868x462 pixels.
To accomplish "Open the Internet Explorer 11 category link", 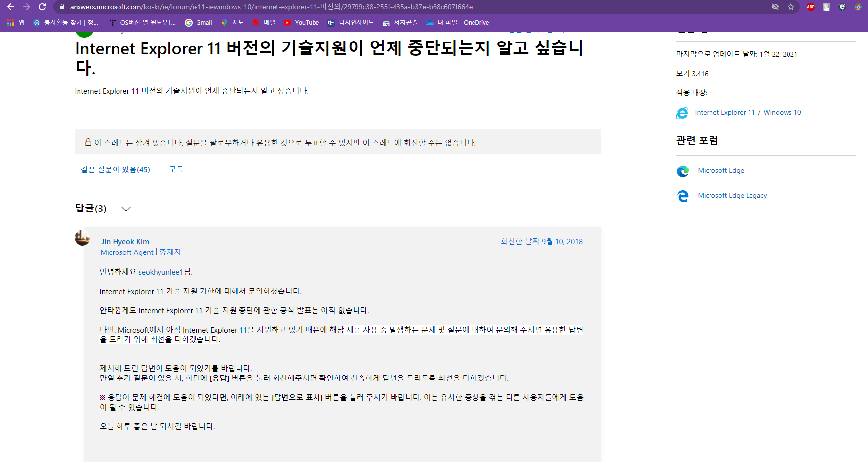I will 725,112.
